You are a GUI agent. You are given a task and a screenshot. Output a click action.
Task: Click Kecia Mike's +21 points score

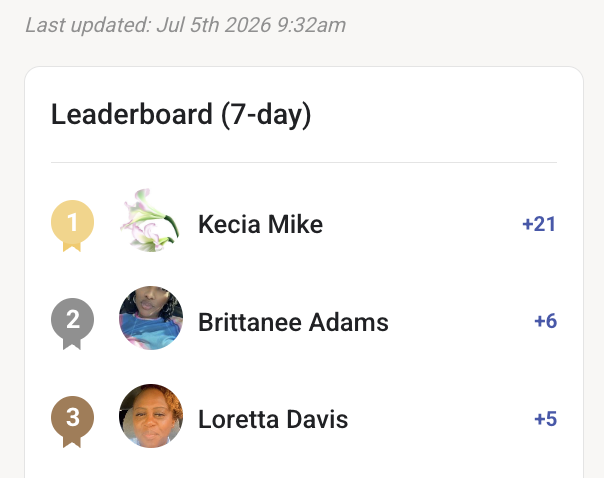[539, 224]
